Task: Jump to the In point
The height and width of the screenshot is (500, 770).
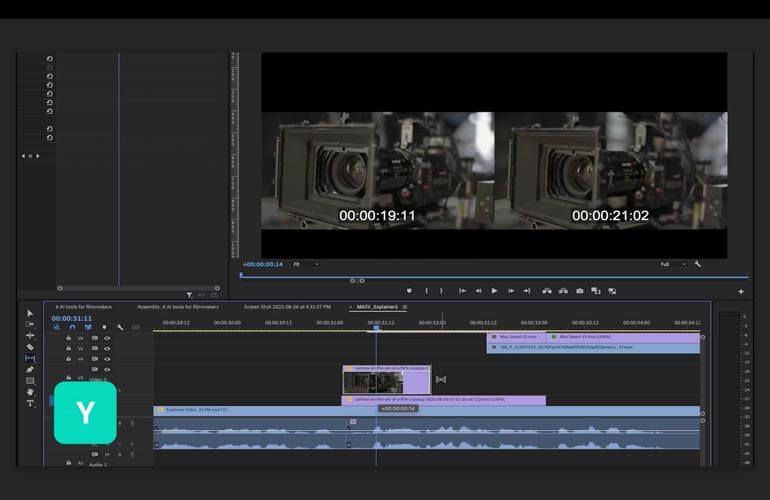Action: point(462,291)
